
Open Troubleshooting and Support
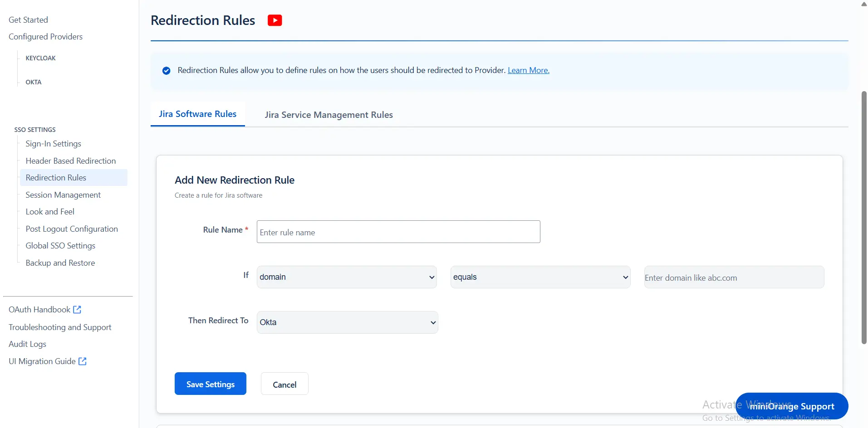(60, 327)
